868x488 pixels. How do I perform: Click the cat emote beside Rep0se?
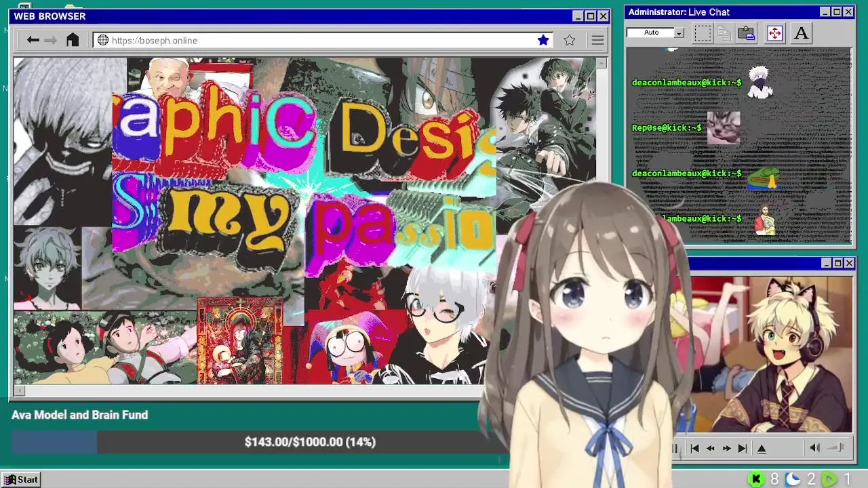[724, 127]
